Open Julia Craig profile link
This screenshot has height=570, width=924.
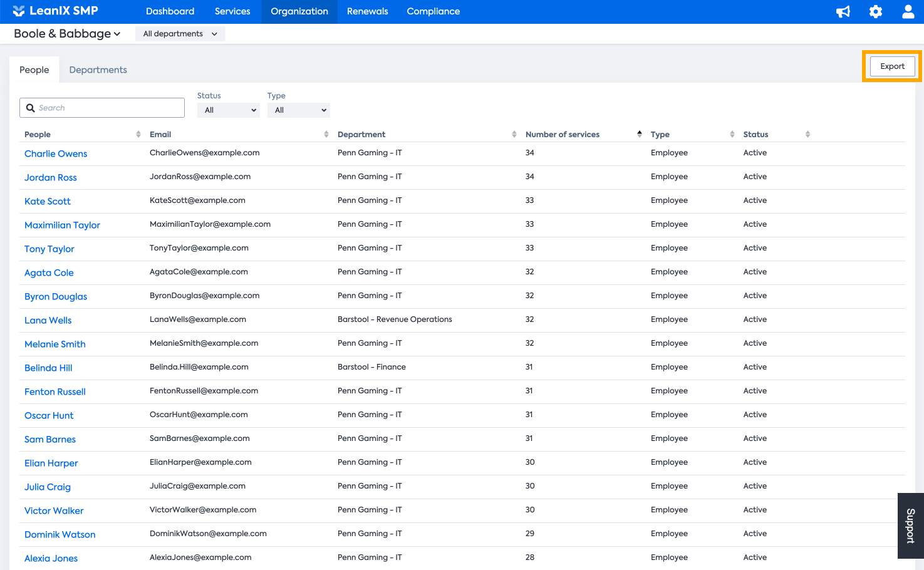coord(48,487)
